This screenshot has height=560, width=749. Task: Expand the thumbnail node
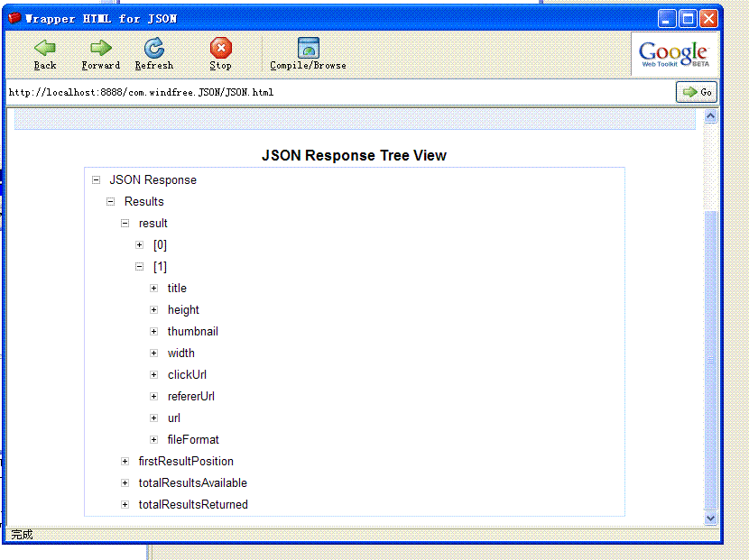click(x=153, y=331)
